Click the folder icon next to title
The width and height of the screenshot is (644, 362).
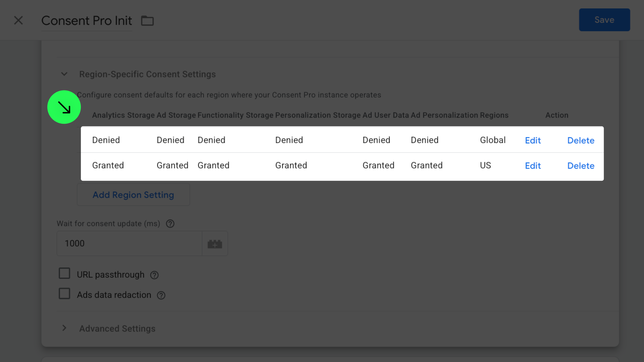pyautogui.click(x=147, y=21)
